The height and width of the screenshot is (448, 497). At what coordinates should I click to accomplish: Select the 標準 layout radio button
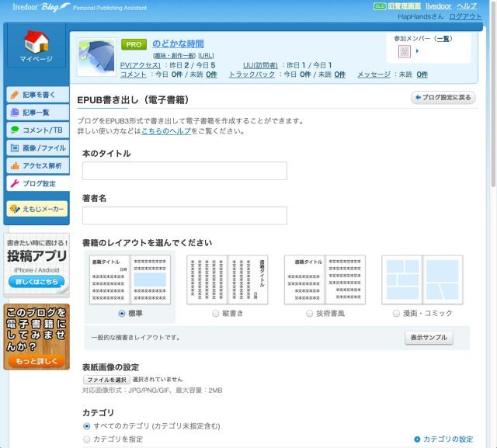point(121,314)
